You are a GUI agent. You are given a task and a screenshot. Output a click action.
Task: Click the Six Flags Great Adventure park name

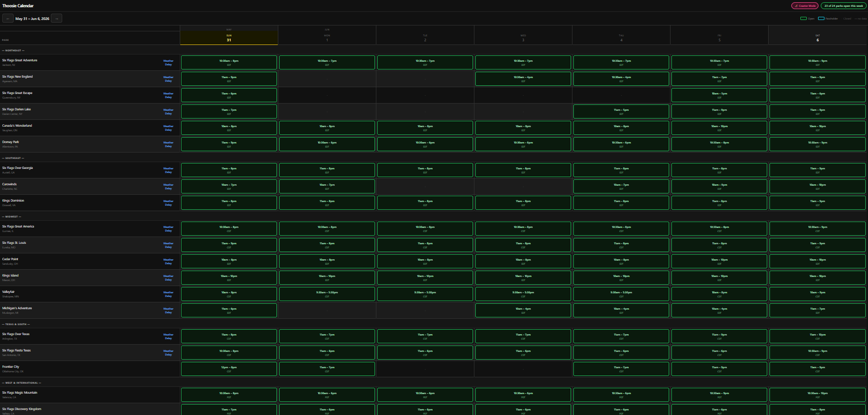pos(20,60)
